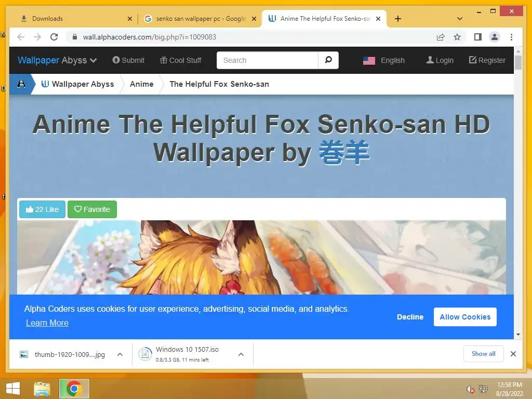Open The Helpful Fox Senko-san breadcrumb

[219, 84]
